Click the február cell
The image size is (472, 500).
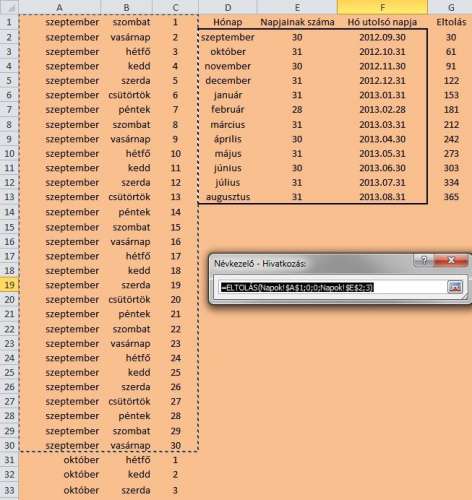click(228, 109)
